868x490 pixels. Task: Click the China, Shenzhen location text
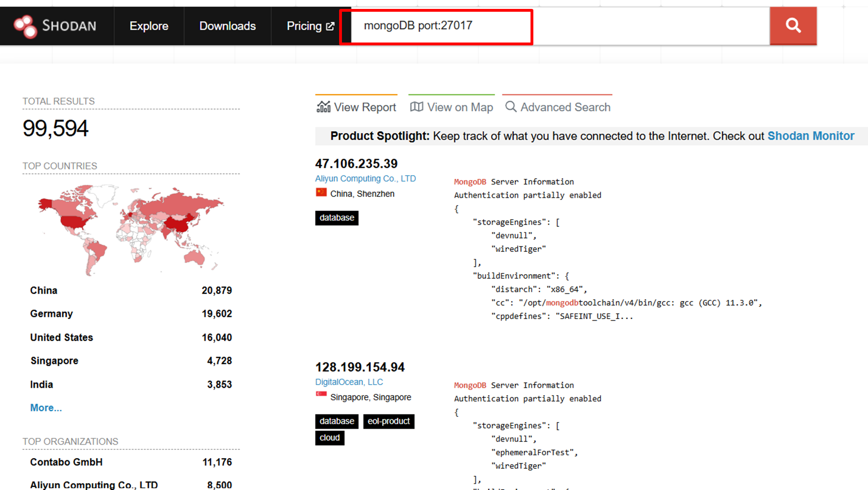(x=362, y=194)
